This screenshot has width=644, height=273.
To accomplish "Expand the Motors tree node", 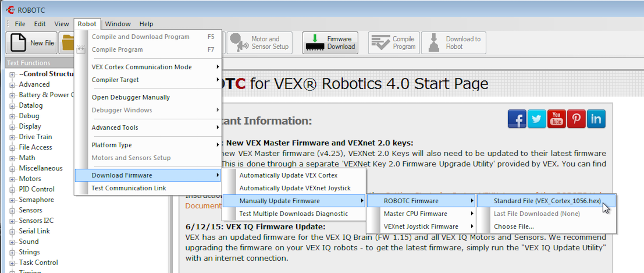I will pyautogui.click(x=12, y=179).
